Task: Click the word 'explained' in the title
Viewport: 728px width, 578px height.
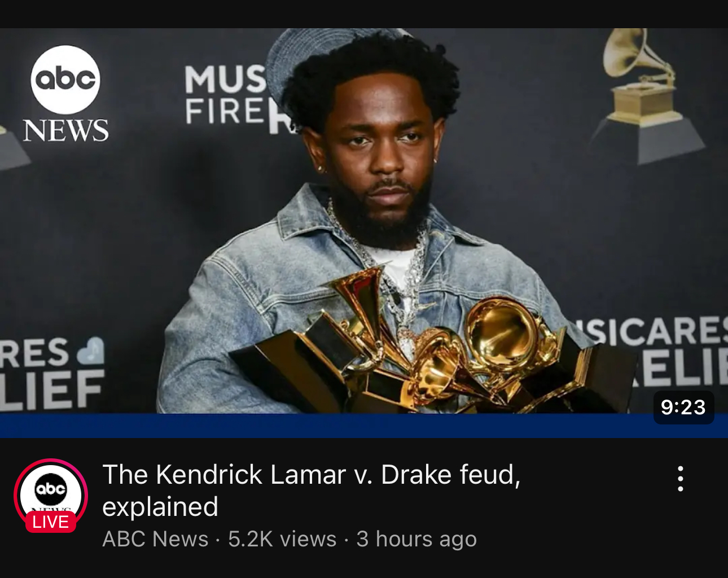Action: tap(160, 506)
